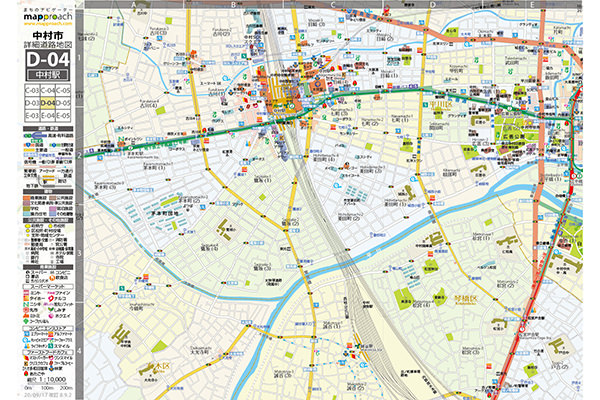Select highlighted D-04 cell in index grid
Screen dimensions: 600x400
48,103
